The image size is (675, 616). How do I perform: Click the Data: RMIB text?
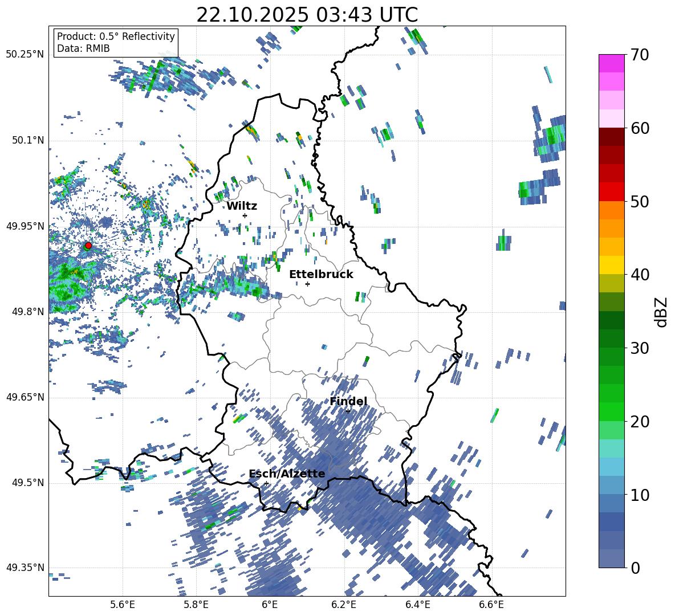[x=83, y=48]
